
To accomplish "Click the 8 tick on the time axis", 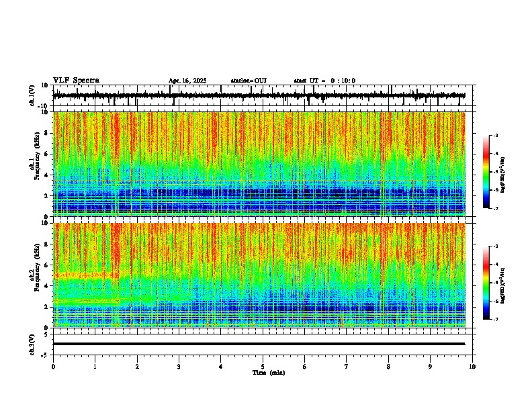I will pos(388,367).
